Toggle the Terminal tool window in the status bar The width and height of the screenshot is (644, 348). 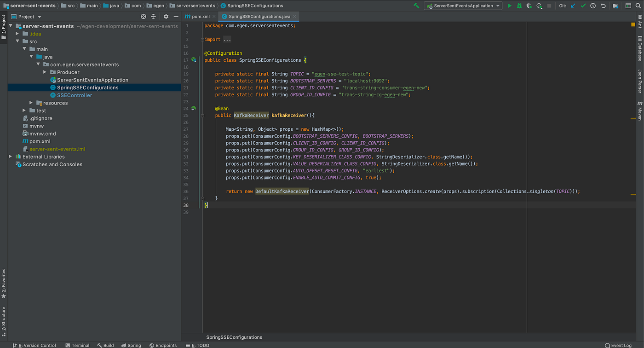pos(77,345)
